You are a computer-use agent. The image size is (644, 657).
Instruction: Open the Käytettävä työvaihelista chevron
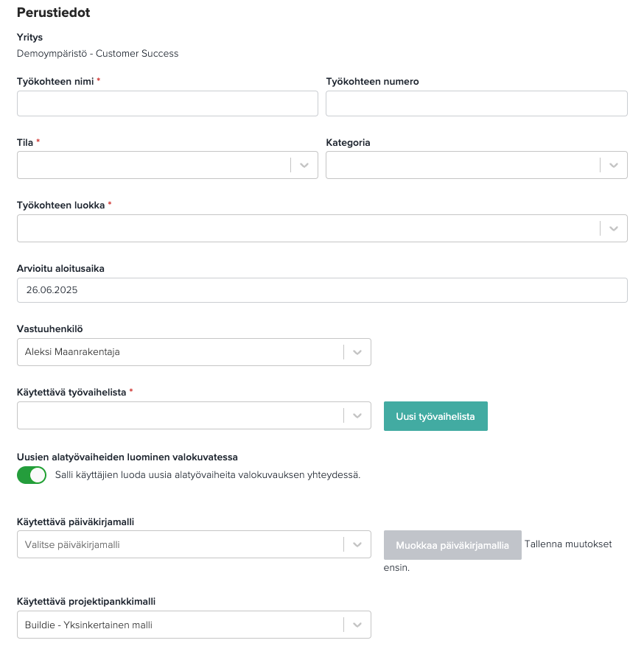(357, 415)
